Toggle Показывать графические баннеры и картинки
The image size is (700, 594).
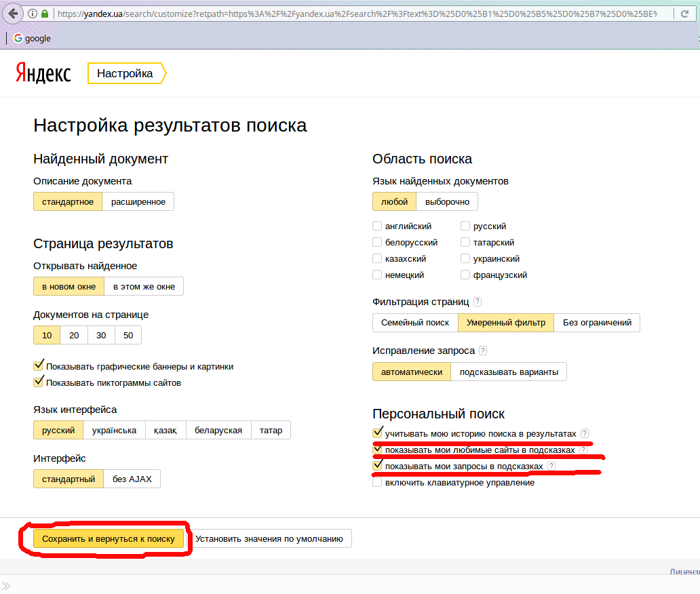(x=39, y=366)
